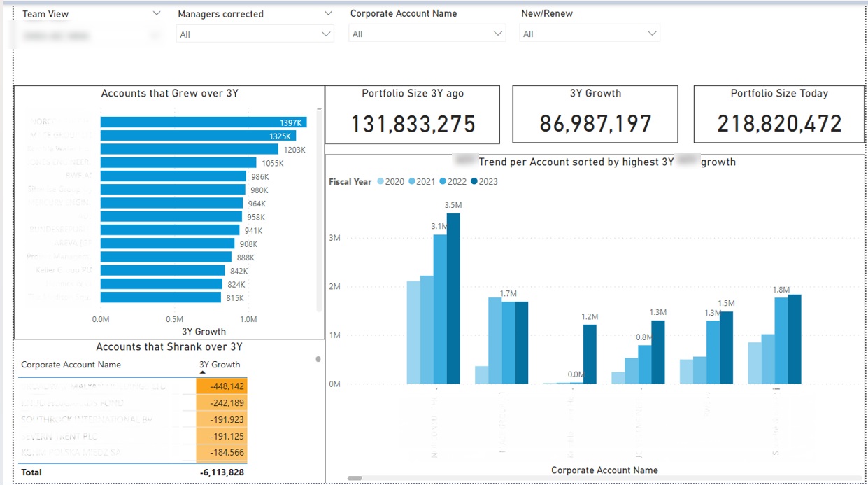Click the Portfolio Size Today card
Screen dimensions: 868x485
click(779, 115)
